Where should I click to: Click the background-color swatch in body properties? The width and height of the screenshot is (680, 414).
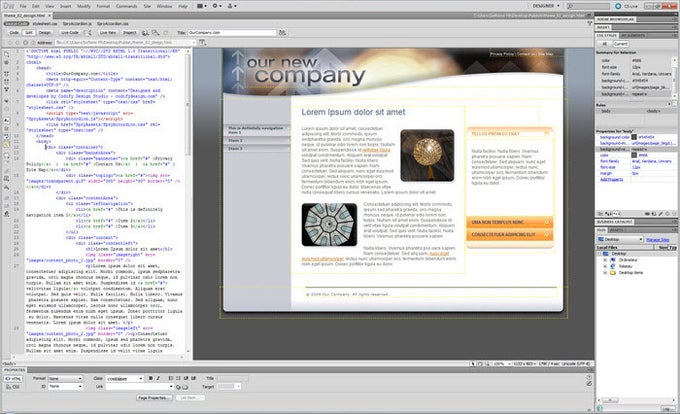pos(634,137)
